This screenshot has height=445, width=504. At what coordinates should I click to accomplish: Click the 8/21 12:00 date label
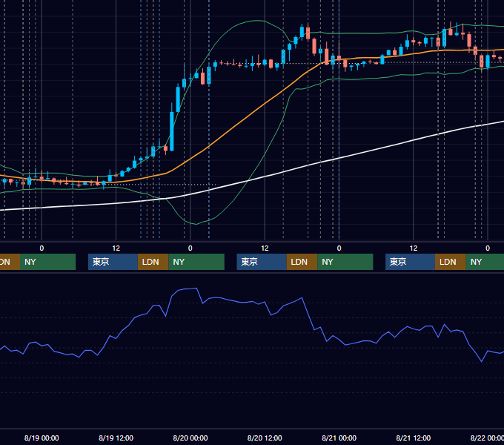[414, 438]
